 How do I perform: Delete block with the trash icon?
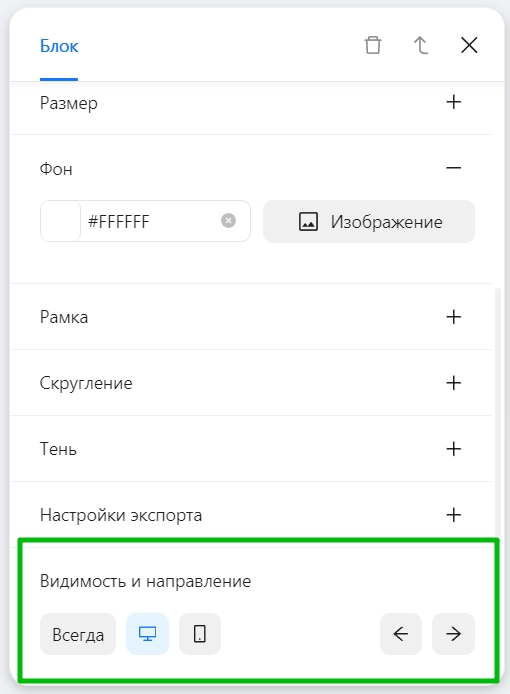[x=373, y=45]
